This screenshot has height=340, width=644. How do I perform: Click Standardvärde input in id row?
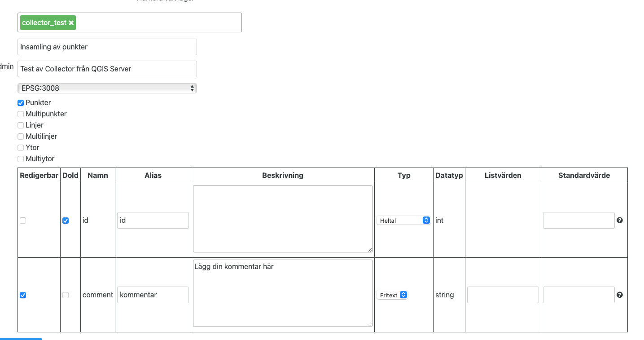pos(579,221)
